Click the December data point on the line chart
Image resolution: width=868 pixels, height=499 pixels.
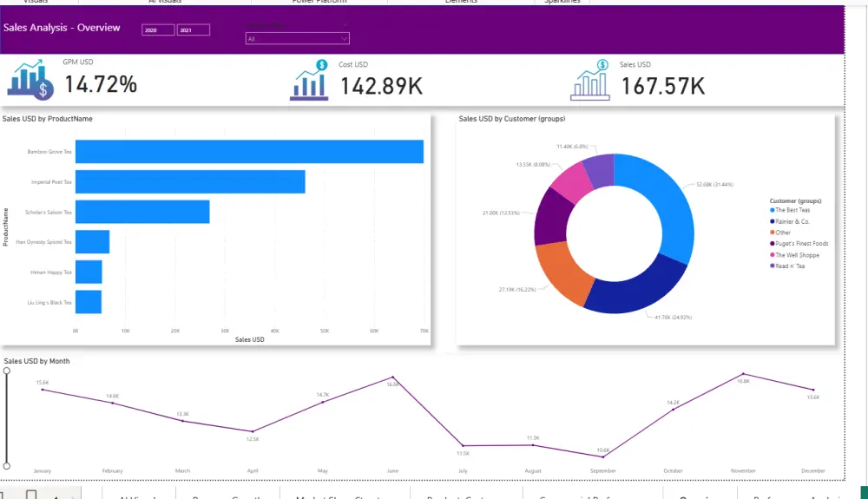pyautogui.click(x=813, y=390)
